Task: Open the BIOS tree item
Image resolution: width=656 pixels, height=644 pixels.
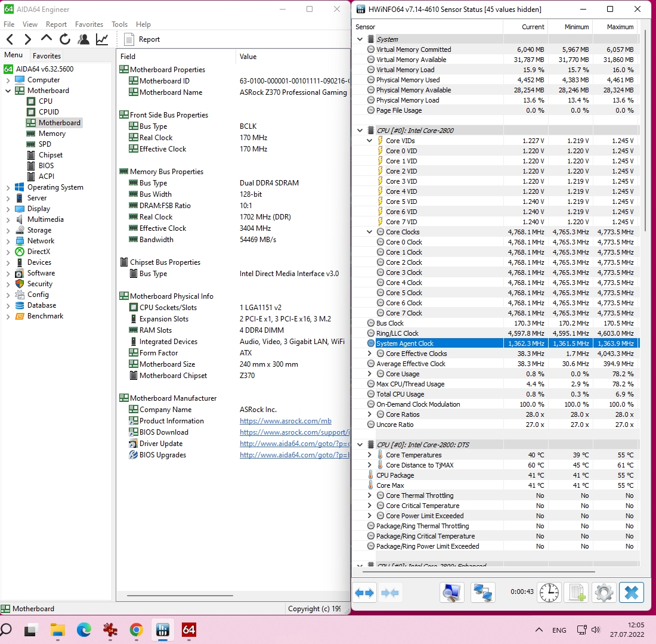Action: pyautogui.click(x=46, y=166)
